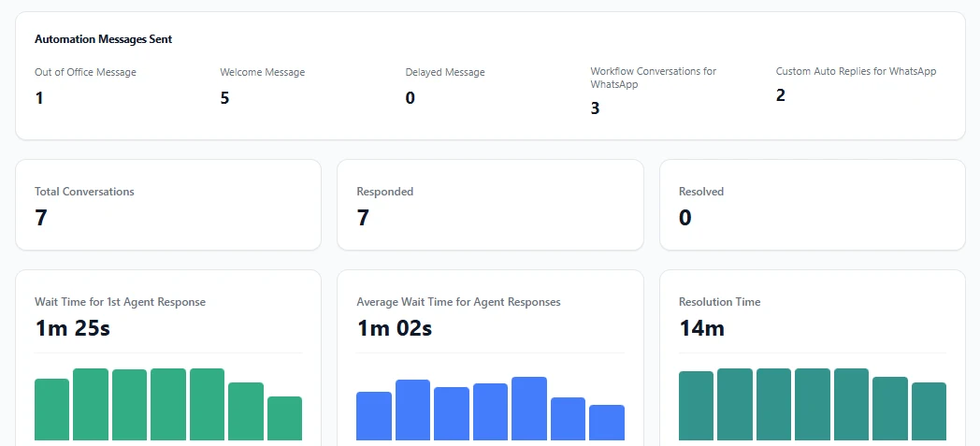Viewport: 980px width, 446px height.
Task: Click the first bar in the Average Wait Time chart
Action: [x=374, y=416]
